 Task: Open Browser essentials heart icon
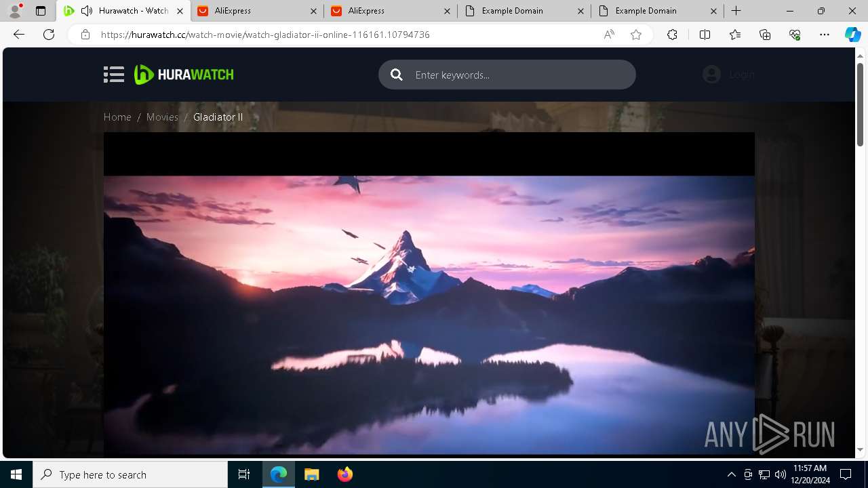tap(795, 35)
